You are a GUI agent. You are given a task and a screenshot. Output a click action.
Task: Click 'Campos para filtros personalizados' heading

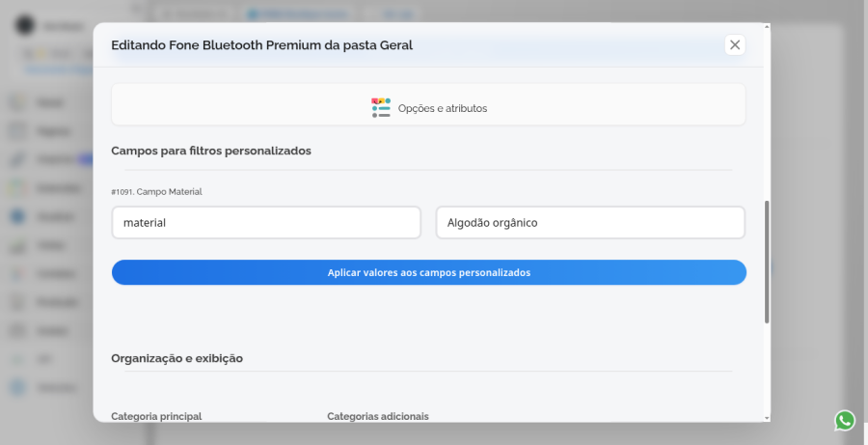(211, 151)
